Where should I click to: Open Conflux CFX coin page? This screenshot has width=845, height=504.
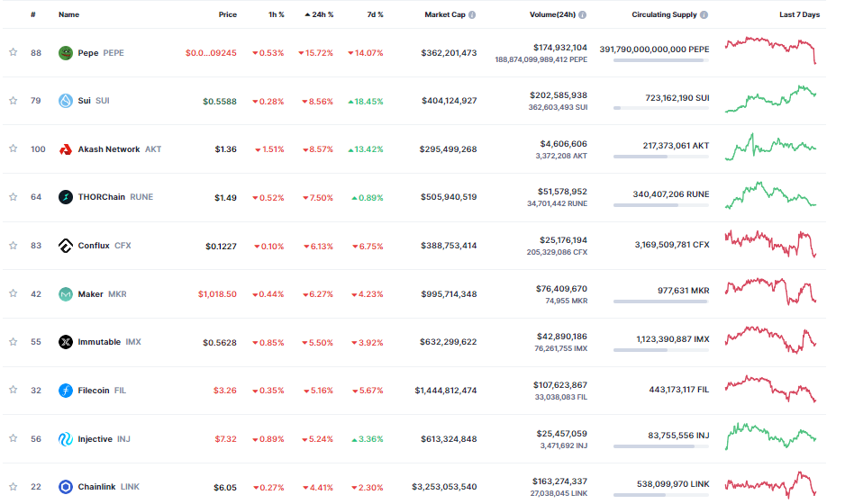[x=104, y=246]
